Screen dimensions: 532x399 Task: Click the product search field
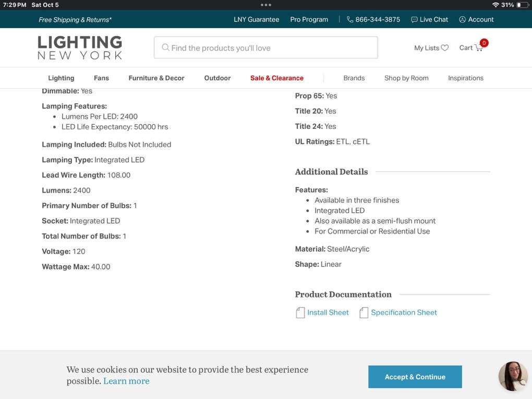[271, 48]
